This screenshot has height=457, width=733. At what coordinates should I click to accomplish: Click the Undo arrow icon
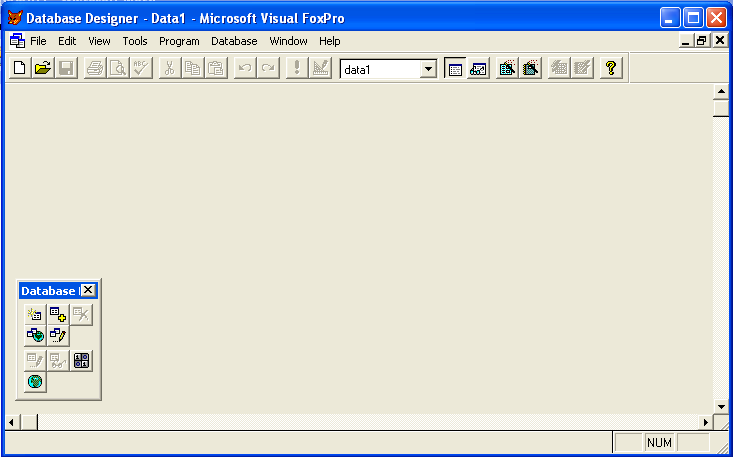point(245,69)
